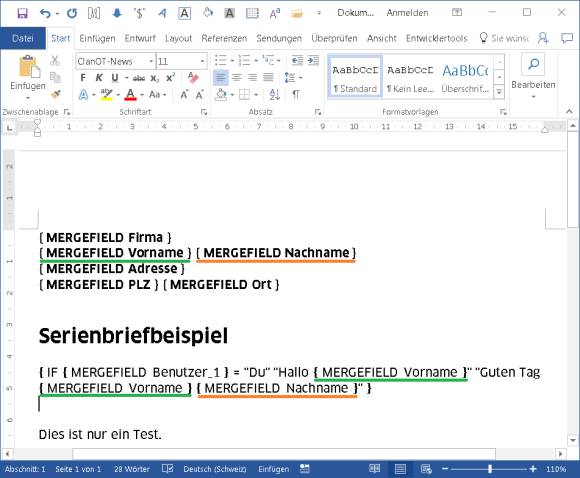580x478 pixels.
Task: Open the font size dropdown
Action: (x=181, y=61)
